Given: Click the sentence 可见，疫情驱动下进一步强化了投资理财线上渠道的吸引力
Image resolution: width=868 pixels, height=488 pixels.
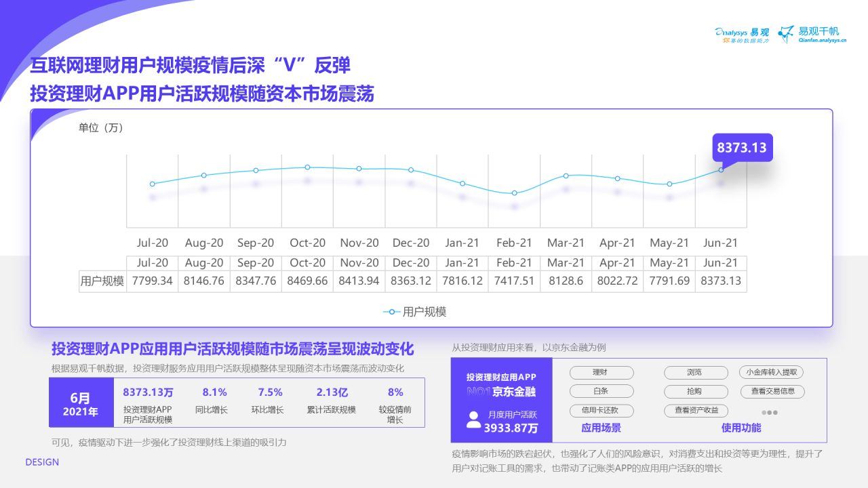Looking at the screenshot, I should click(170, 443).
